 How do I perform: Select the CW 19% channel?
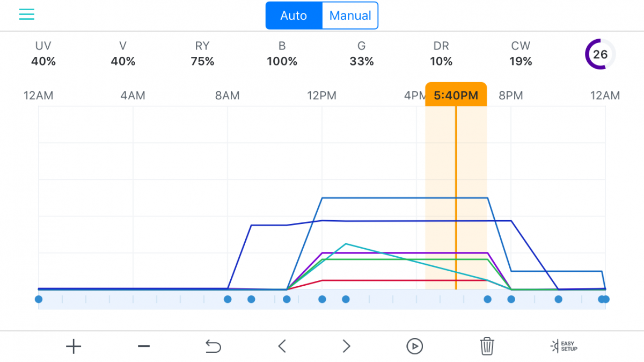[x=521, y=54]
